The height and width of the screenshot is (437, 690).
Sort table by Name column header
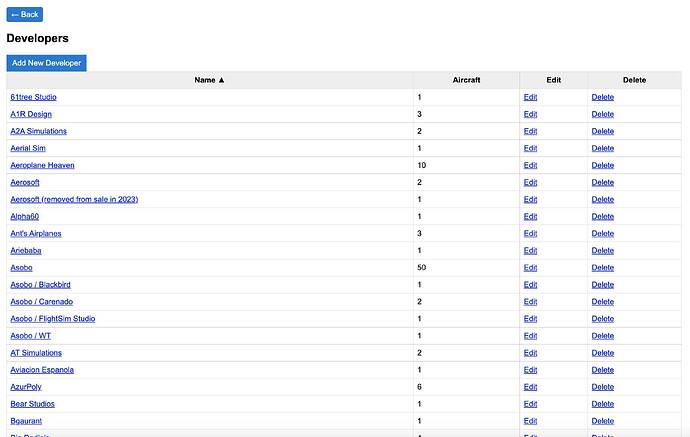[209, 80]
